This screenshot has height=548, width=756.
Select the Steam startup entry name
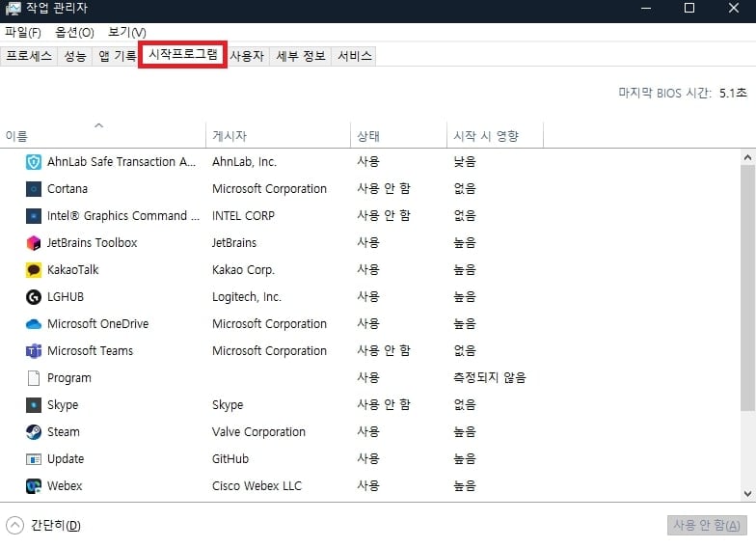click(64, 432)
